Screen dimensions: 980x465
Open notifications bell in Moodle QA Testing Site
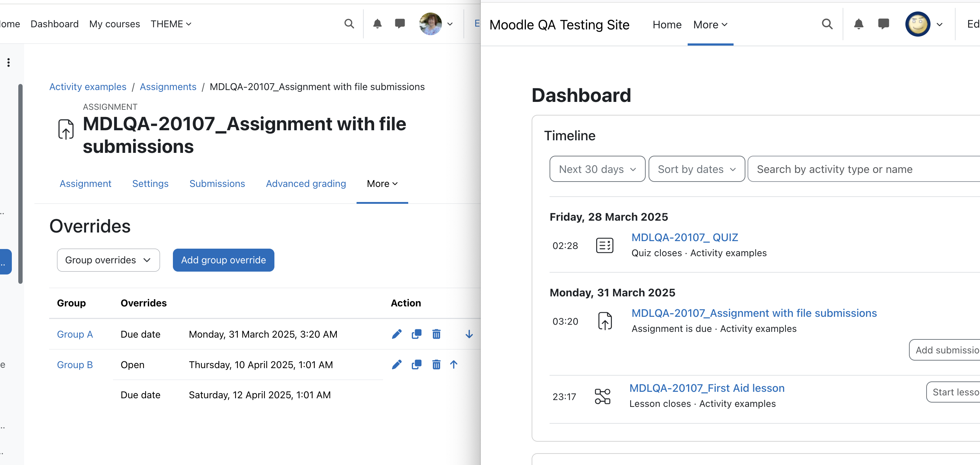tap(858, 24)
